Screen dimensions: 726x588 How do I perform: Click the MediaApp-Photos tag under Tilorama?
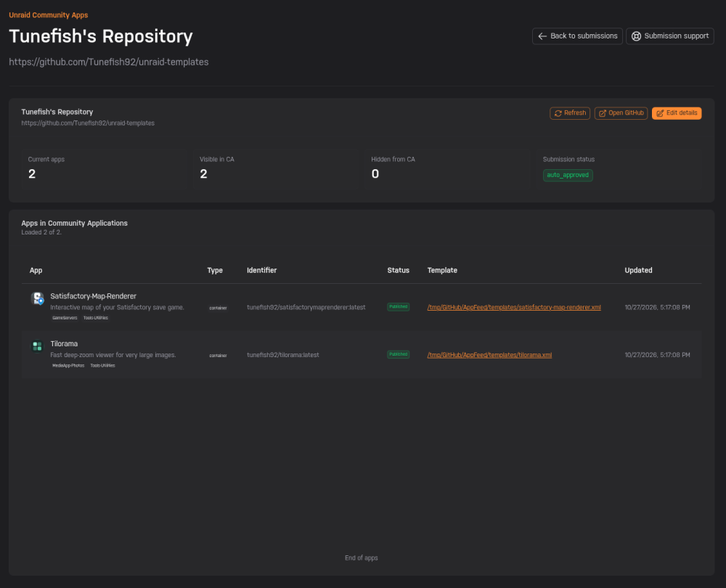pos(68,365)
